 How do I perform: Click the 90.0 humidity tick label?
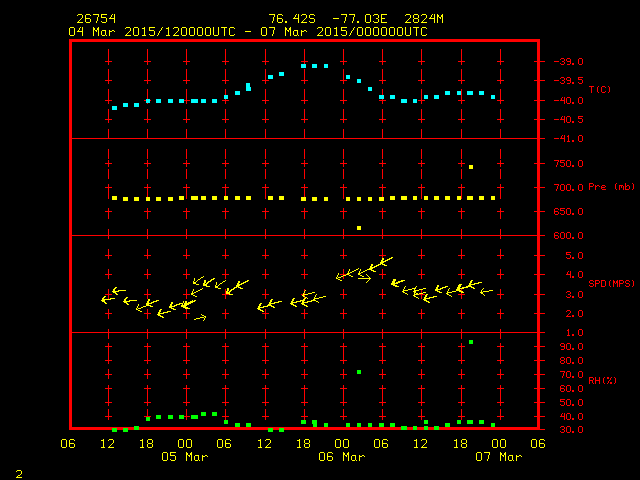(571, 347)
